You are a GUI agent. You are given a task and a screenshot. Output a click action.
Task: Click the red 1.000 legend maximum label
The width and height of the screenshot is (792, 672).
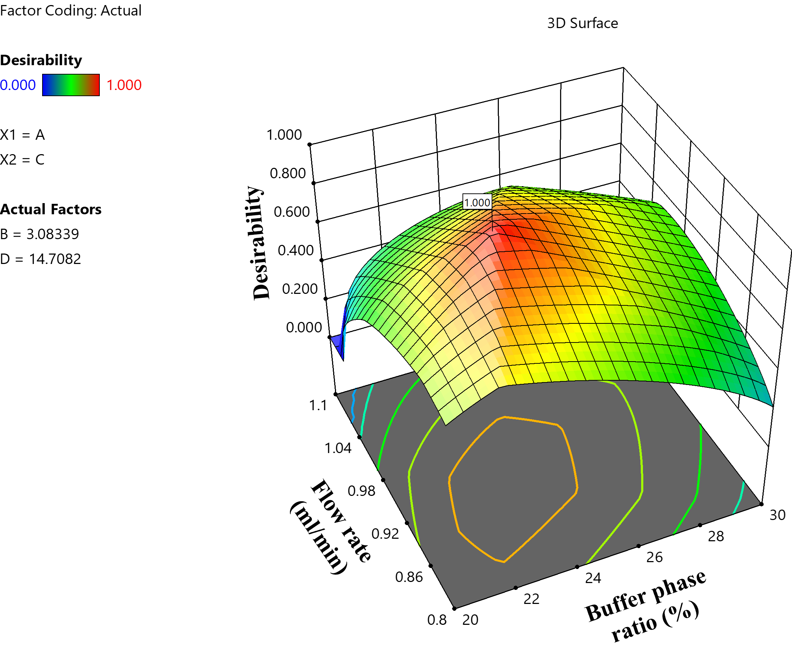tap(124, 85)
